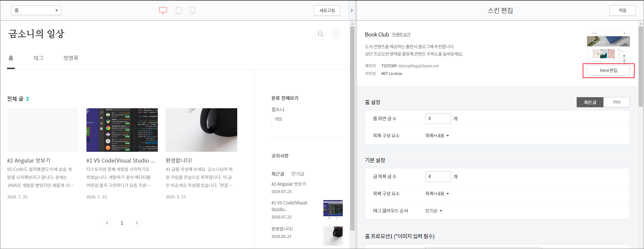Select mobile phone preview icon
This screenshot has width=644, height=249.
(x=192, y=10)
